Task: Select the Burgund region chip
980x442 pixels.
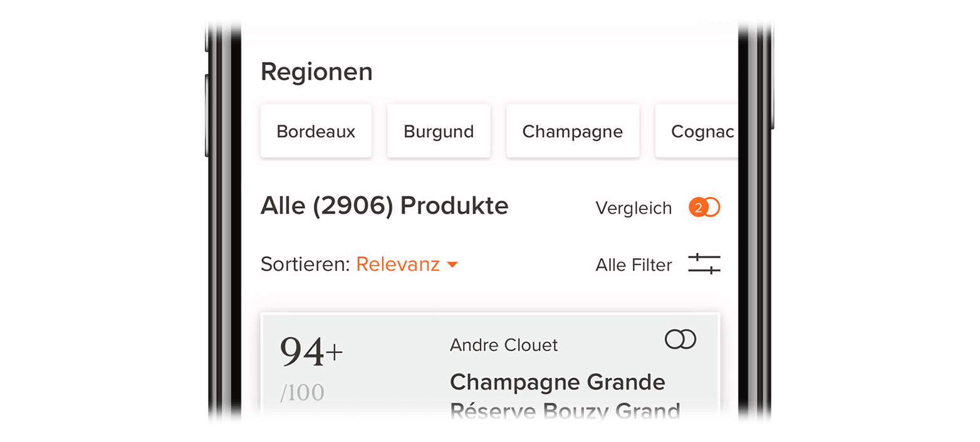Action: click(439, 131)
